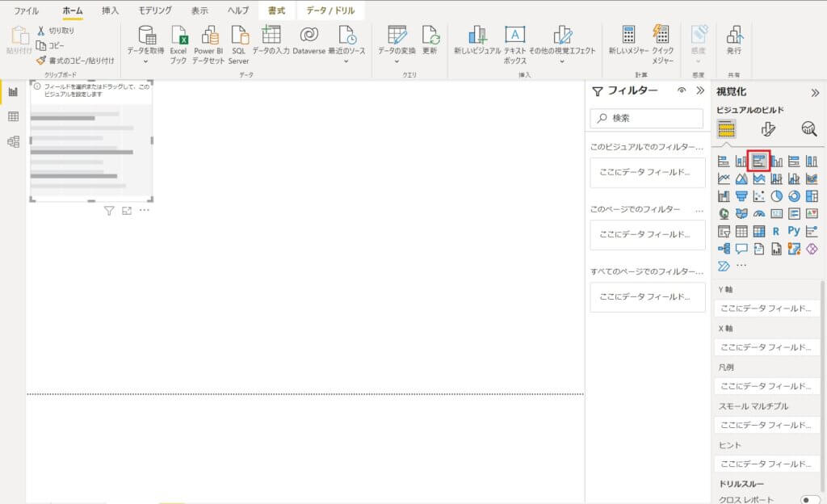The width and height of the screenshot is (827, 504).
Task: Toggle the filter pane eye visibility icon
Action: (682, 90)
